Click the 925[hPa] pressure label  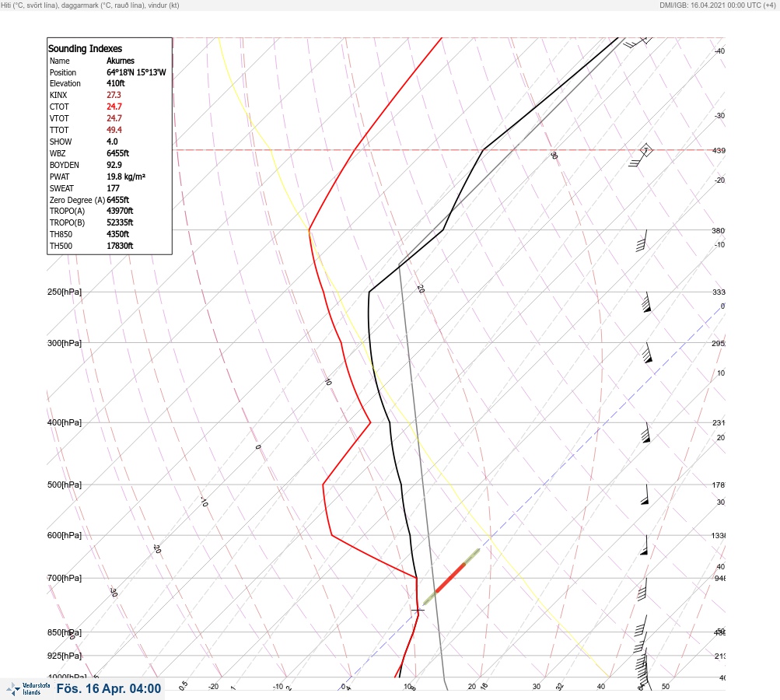[65, 656]
